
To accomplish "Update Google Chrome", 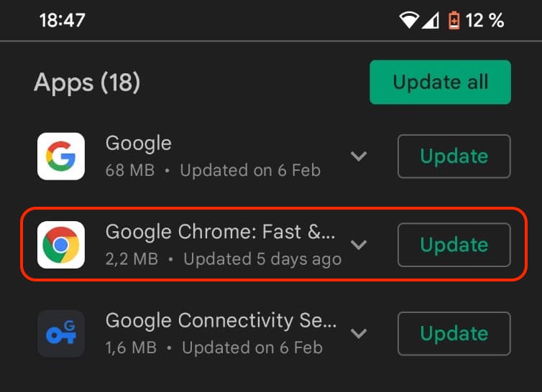I will 454,245.
